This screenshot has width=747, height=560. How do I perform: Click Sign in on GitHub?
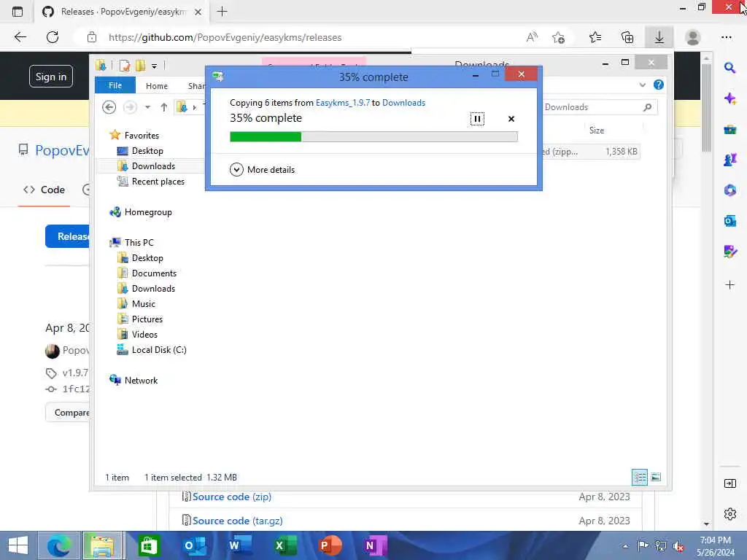(x=51, y=76)
